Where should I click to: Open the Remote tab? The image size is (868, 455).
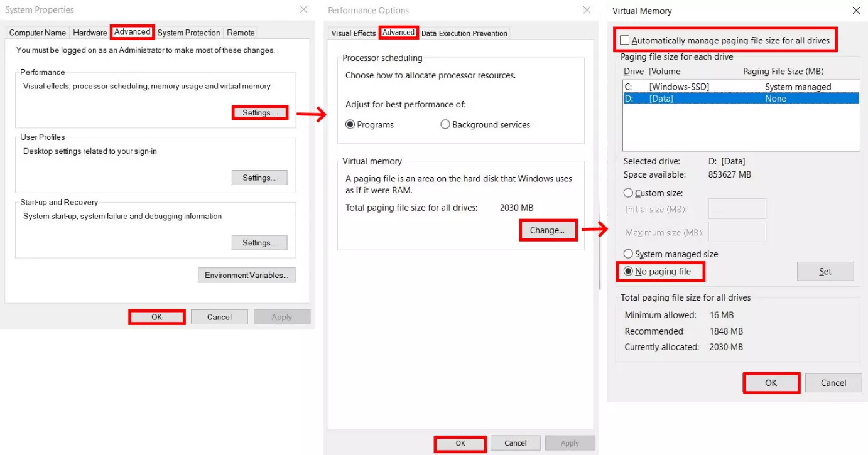tap(241, 33)
